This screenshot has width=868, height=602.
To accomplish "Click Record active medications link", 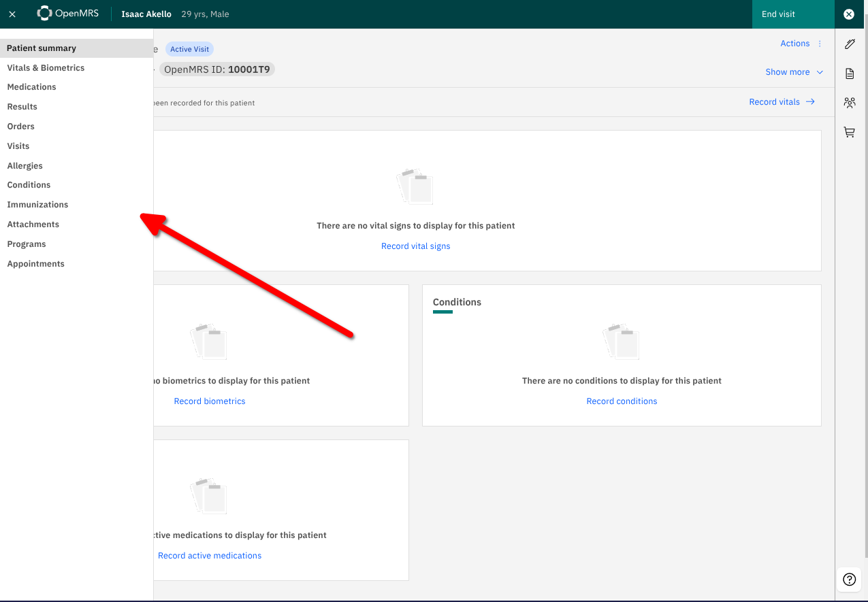I will (210, 556).
